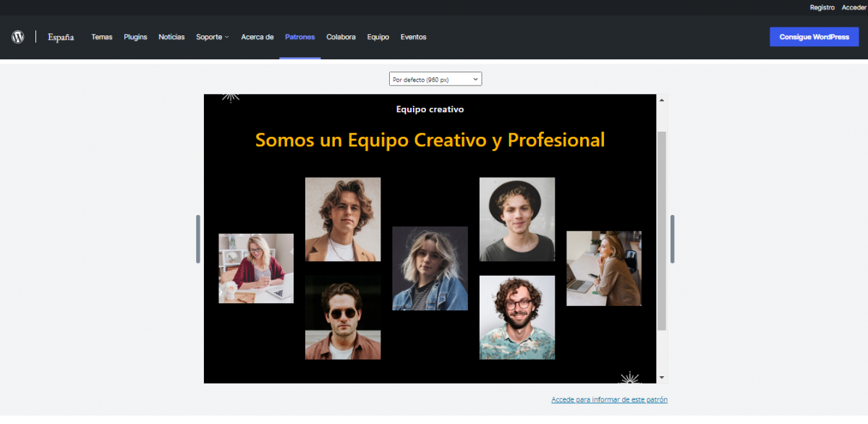This screenshot has width=868, height=424.
Task: Select the Patrones tab
Action: (300, 37)
